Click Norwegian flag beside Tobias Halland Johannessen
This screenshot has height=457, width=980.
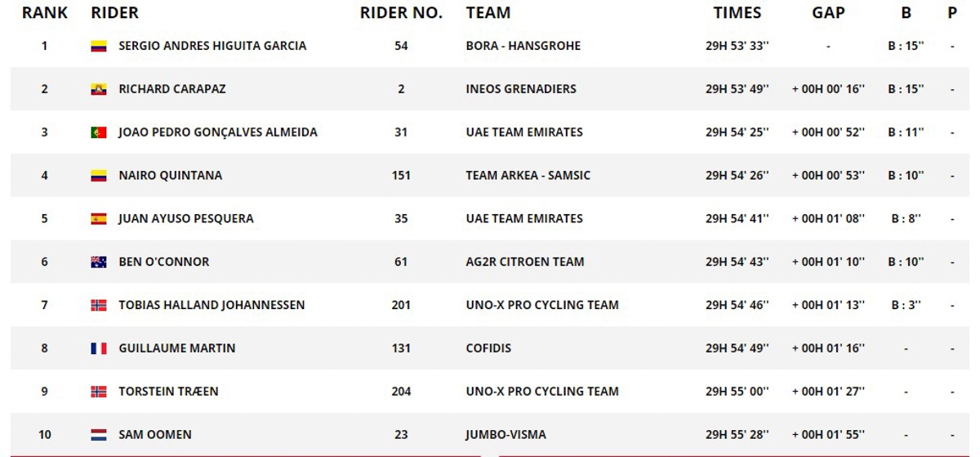[x=99, y=306]
